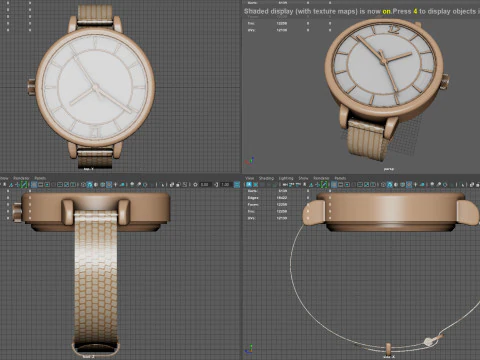Open Renderer menu in right panel

click(x=321, y=178)
